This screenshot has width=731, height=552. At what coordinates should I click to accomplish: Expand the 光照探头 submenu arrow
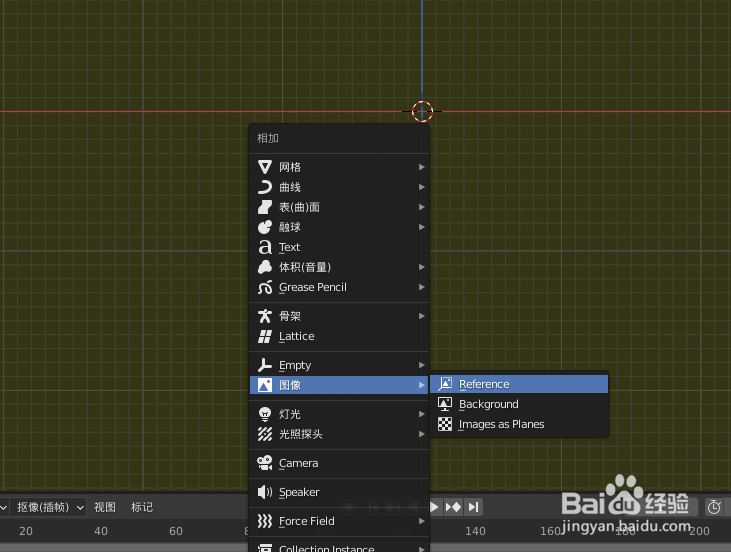tap(421, 434)
